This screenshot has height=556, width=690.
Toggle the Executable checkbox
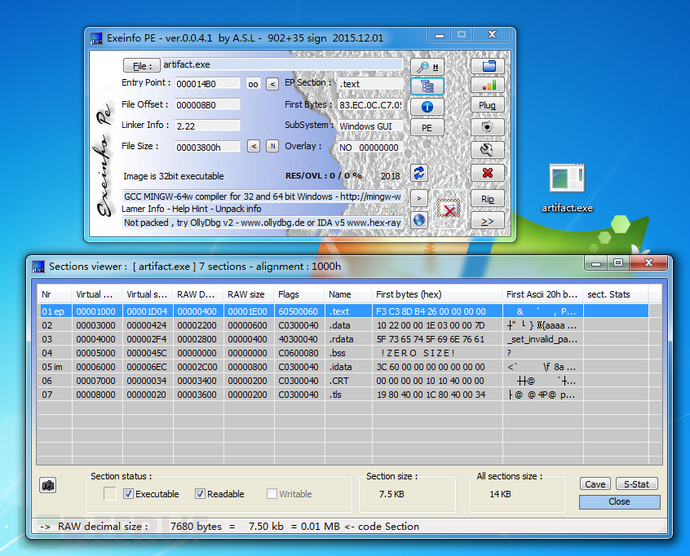[128, 493]
